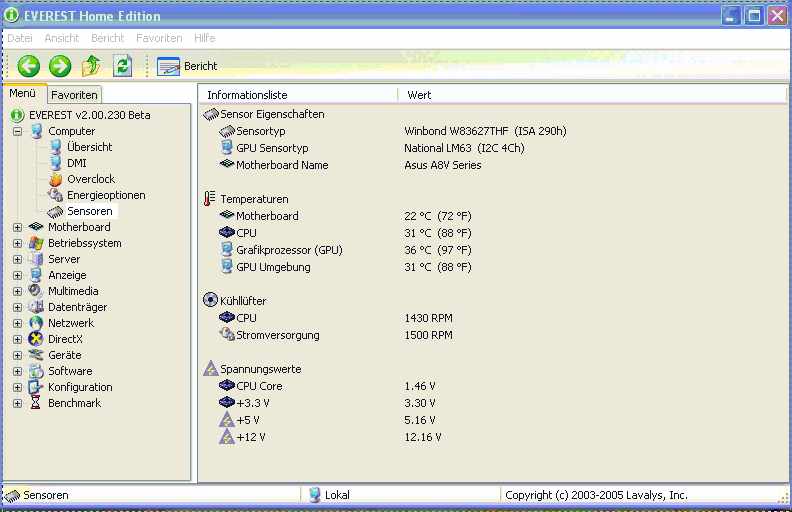Expand the Multimedia tree node

point(18,291)
